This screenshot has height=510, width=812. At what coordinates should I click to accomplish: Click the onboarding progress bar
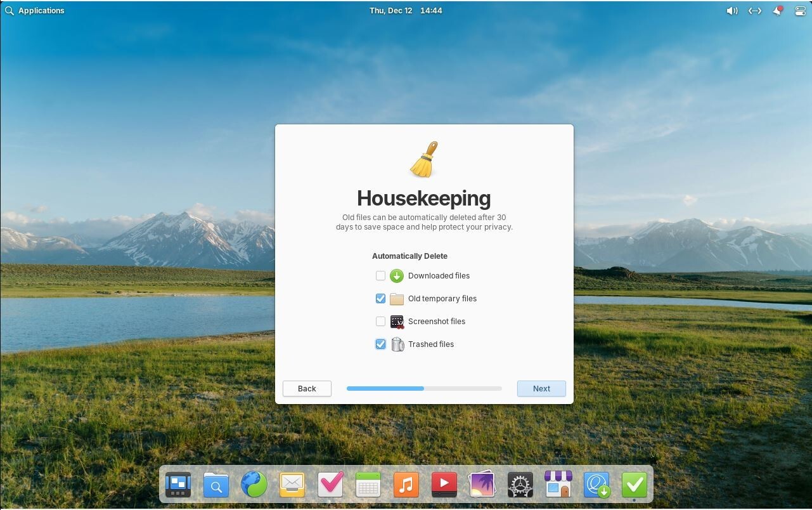424,388
